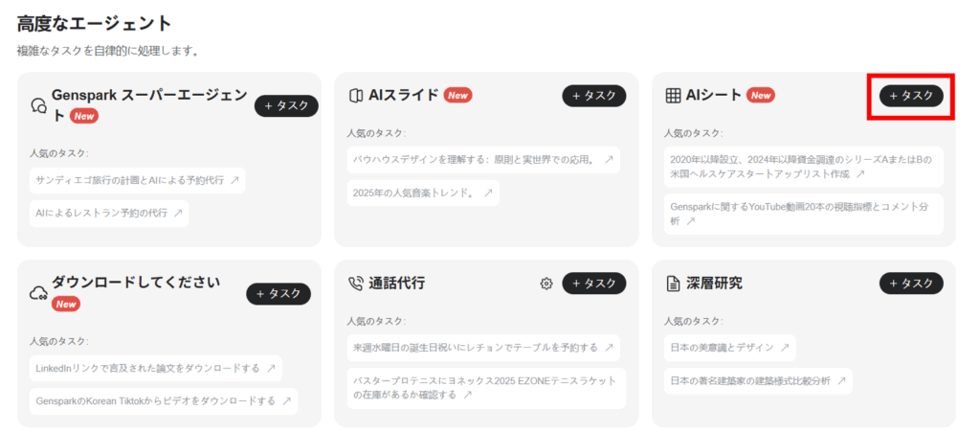Select LinkedInリンク論文ダウンロード task
Viewport: 980px width, 432px height.
click(x=155, y=368)
